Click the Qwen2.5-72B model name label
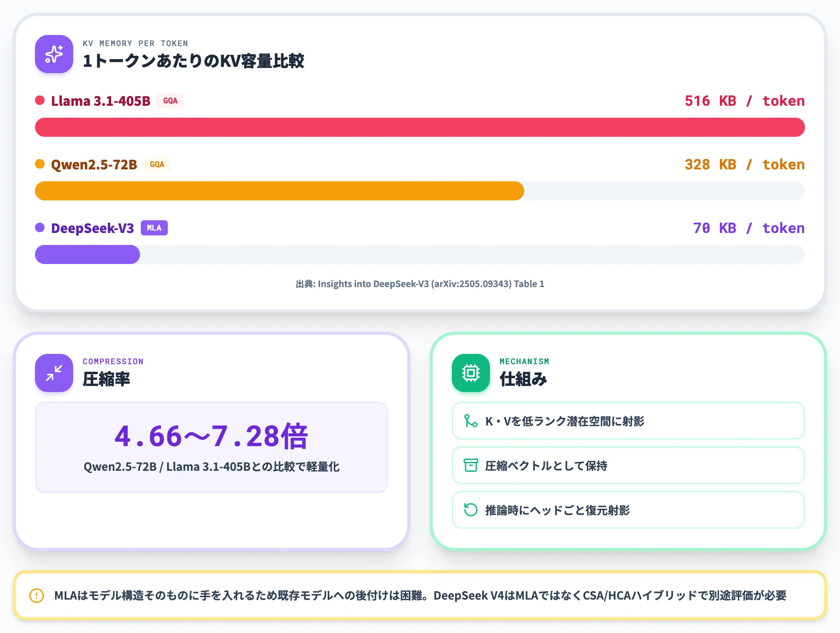This screenshot has height=633, width=840. coord(94,165)
